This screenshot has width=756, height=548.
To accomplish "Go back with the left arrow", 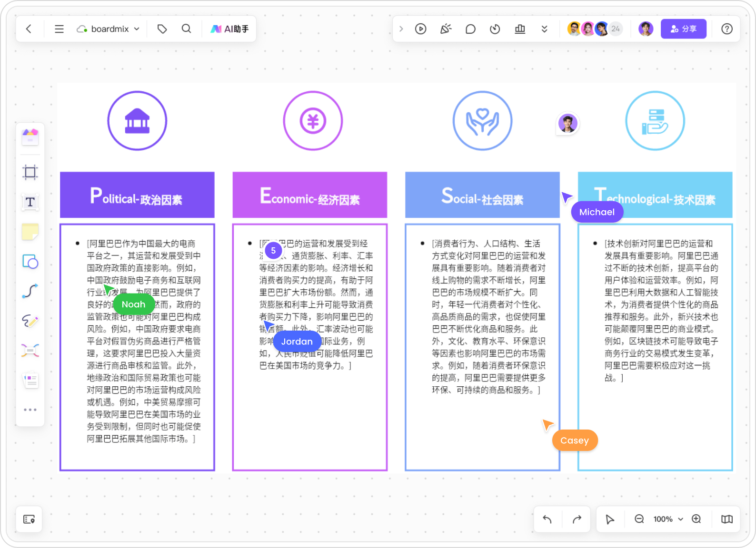I will tap(29, 29).
